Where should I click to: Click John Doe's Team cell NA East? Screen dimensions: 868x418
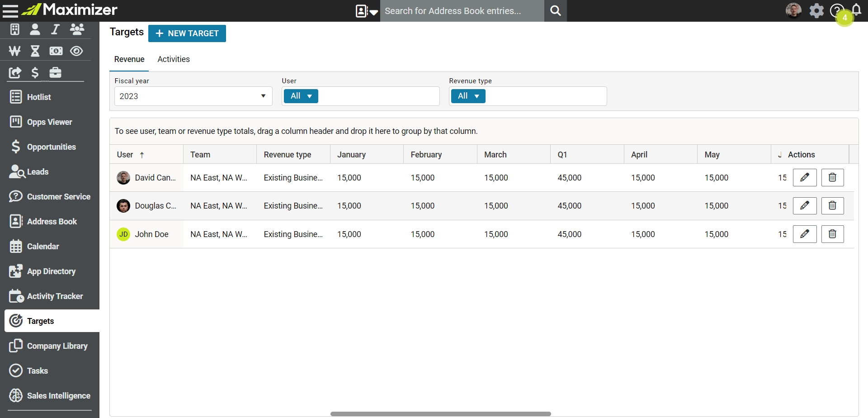(x=219, y=234)
